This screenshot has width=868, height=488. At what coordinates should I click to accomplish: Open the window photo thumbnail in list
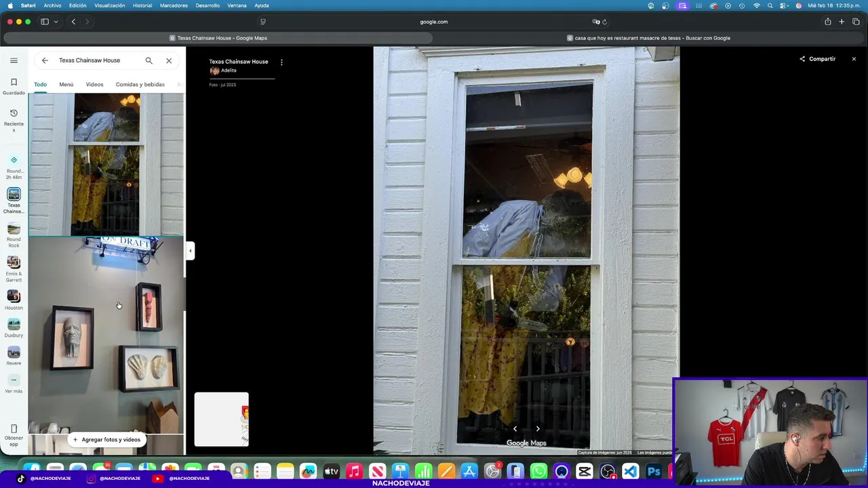coord(106,164)
